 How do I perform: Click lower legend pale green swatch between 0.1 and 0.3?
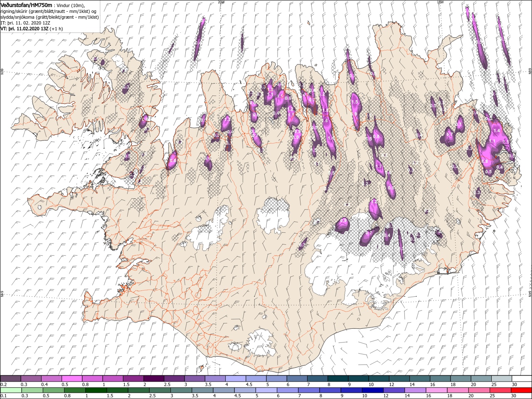click(10, 390)
